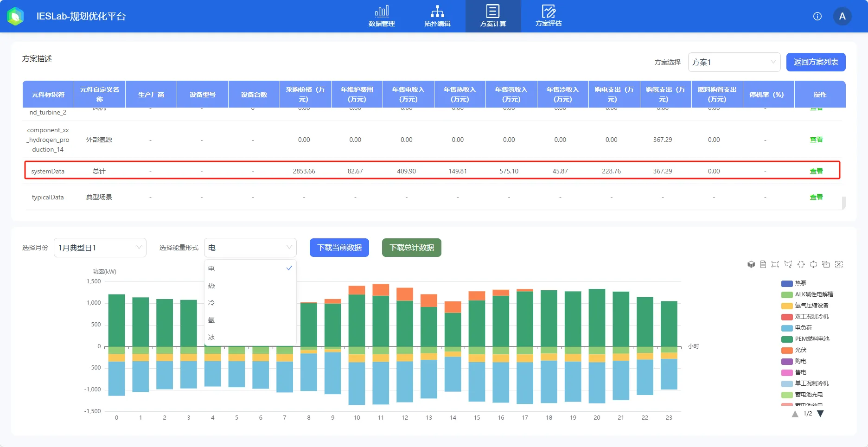Image resolution: width=868 pixels, height=447 pixels.
Task: Toggle the 购电 legend series
Action: click(x=794, y=361)
